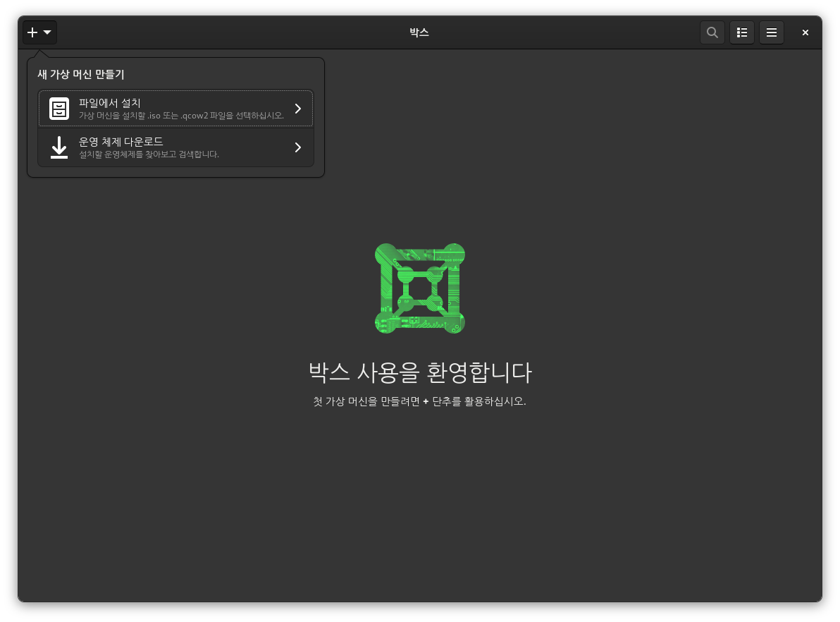
Task: Click the 첫 가상 머신을 만들려면 hint text
Action: point(419,401)
